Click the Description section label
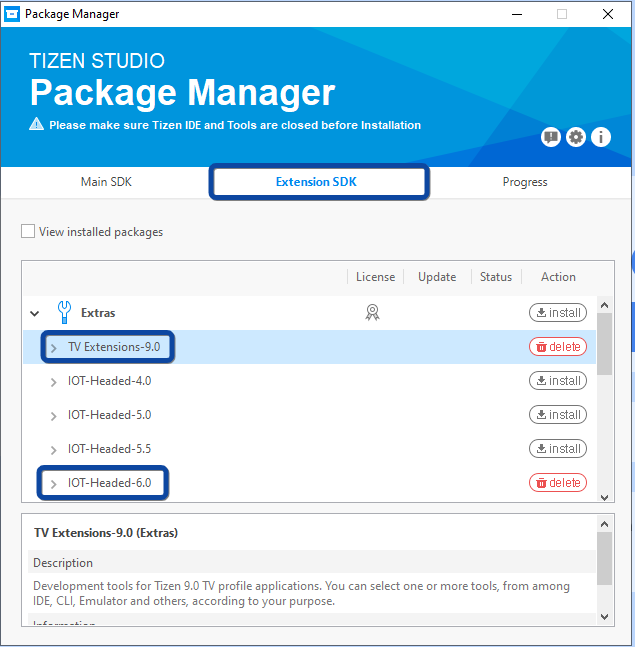Image resolution: width=635 pixels, height=647 pixels. tap(63, 563)
